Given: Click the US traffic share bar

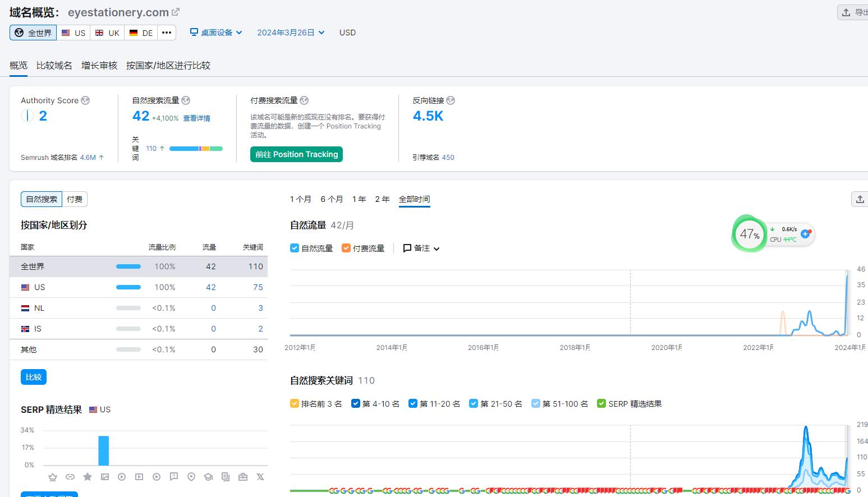Looking at the screenshot, I should click(x=128, y=287).
